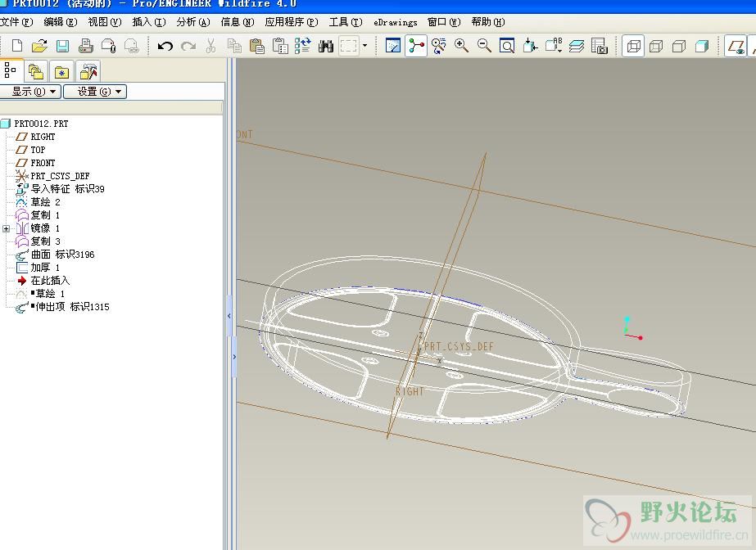Regenerate the model
Viewport: 756px width, 550px height.
click(303, 46)
